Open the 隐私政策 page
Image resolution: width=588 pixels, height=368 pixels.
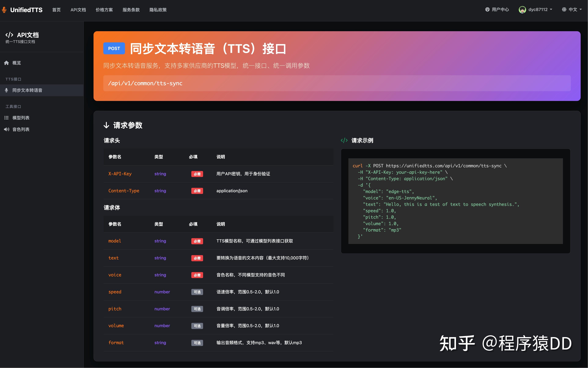[158, 10]
